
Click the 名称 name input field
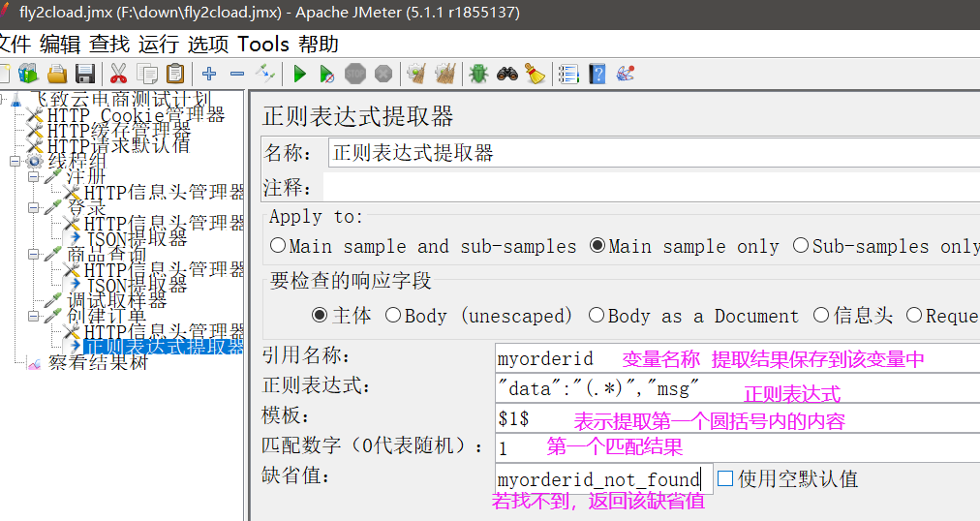coord(654,152)
